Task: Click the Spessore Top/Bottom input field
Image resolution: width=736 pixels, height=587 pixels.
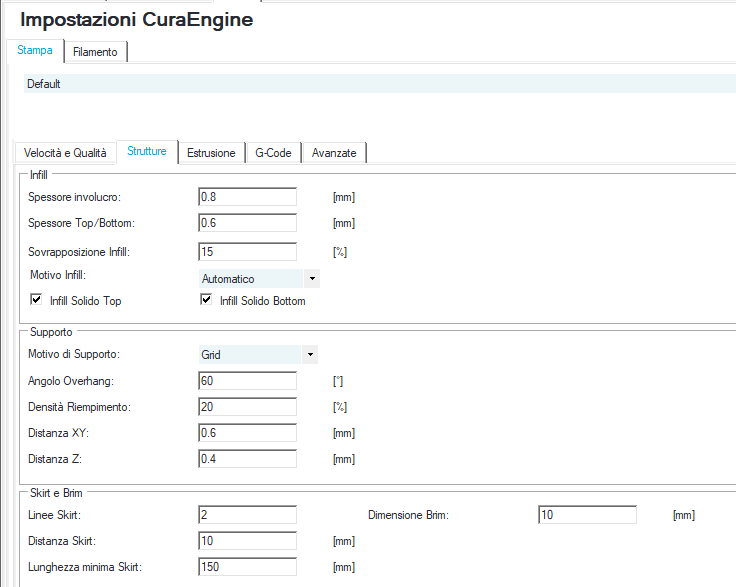Action: (x=247, y=223)
